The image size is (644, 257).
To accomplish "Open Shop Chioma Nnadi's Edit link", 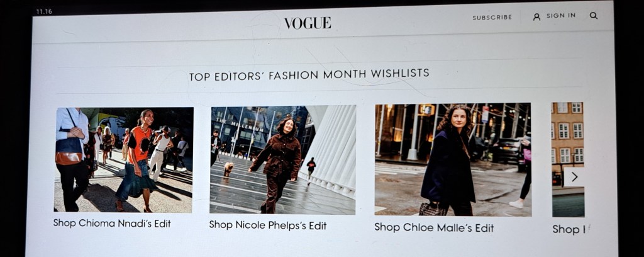I will [112, 223].
